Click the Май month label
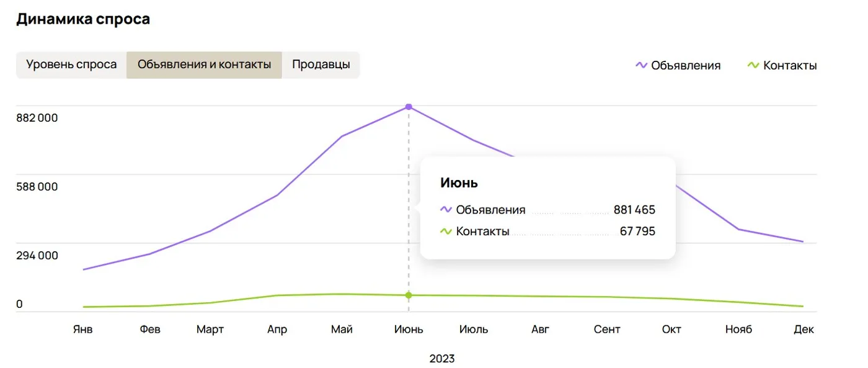 point(342,329)
